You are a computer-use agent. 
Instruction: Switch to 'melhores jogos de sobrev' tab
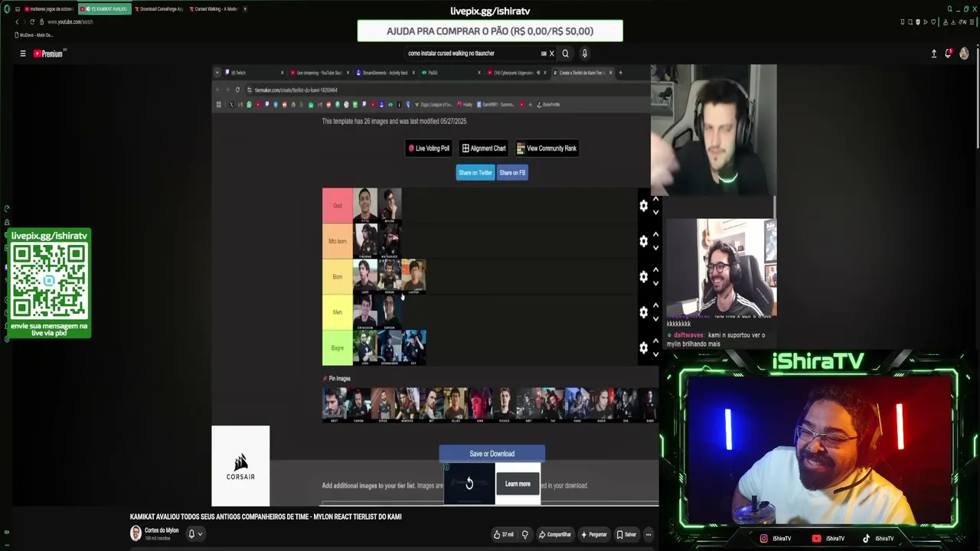[48, 9]
